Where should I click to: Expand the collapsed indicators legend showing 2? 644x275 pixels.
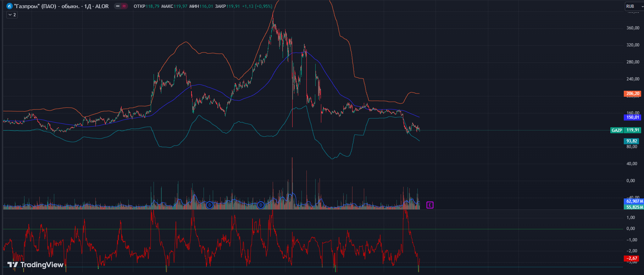pos(12,15)
